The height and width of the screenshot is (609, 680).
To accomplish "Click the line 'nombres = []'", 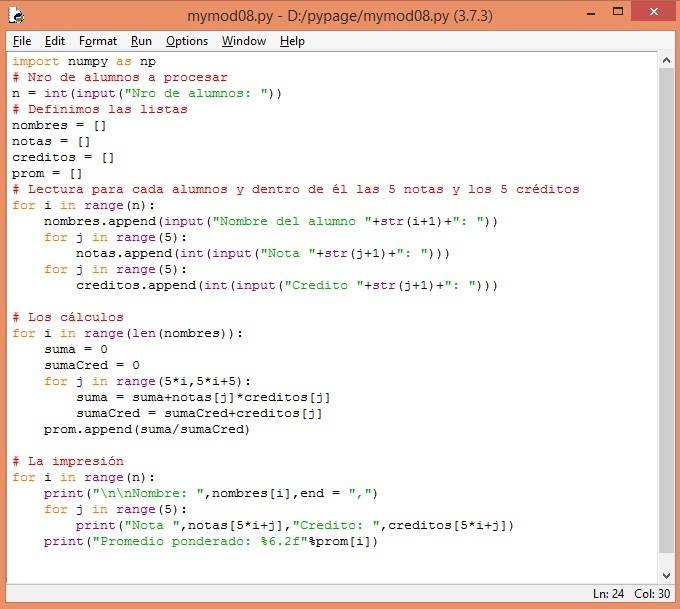I will (59, 126).
